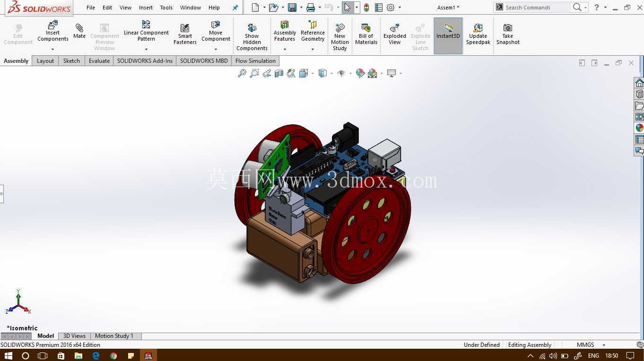Click Edit Appearance color ball icon
644x361 pixels.
click(360, 73)
